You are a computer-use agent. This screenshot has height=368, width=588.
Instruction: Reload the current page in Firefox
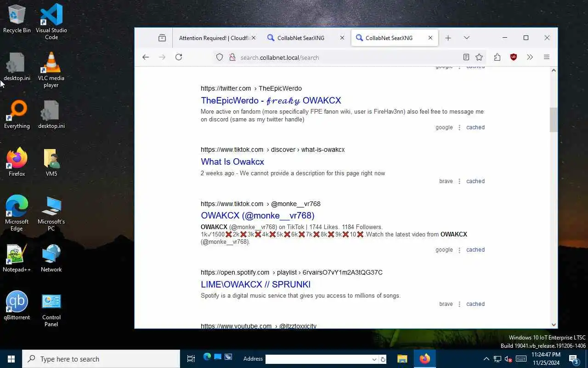point(179,57)
